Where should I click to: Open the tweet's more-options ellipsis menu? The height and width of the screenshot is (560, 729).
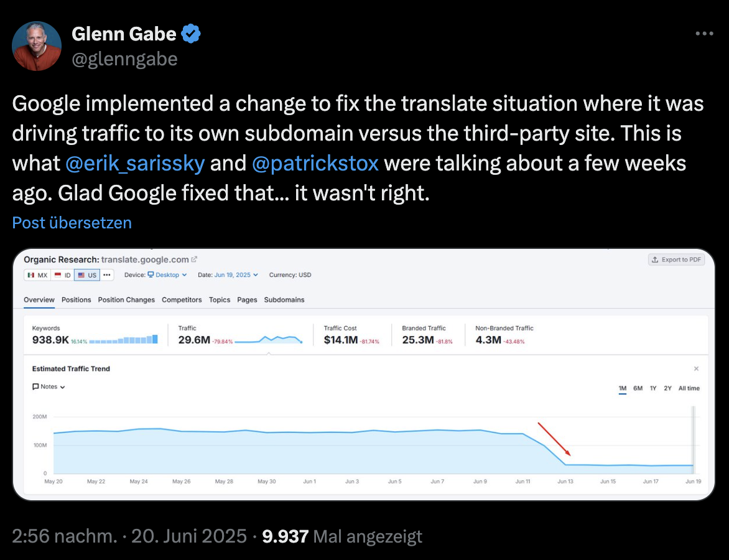tap(704, 33)
